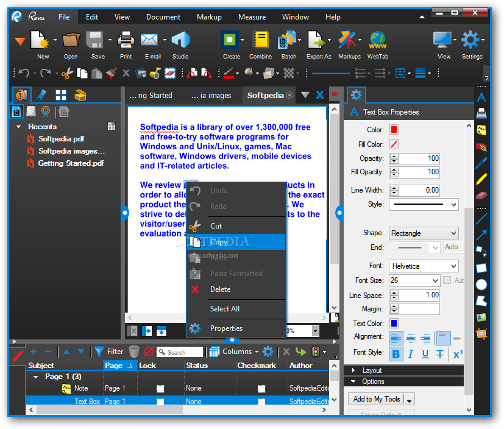
Task: Click the Export As icon
Action: tap(316, 40)
